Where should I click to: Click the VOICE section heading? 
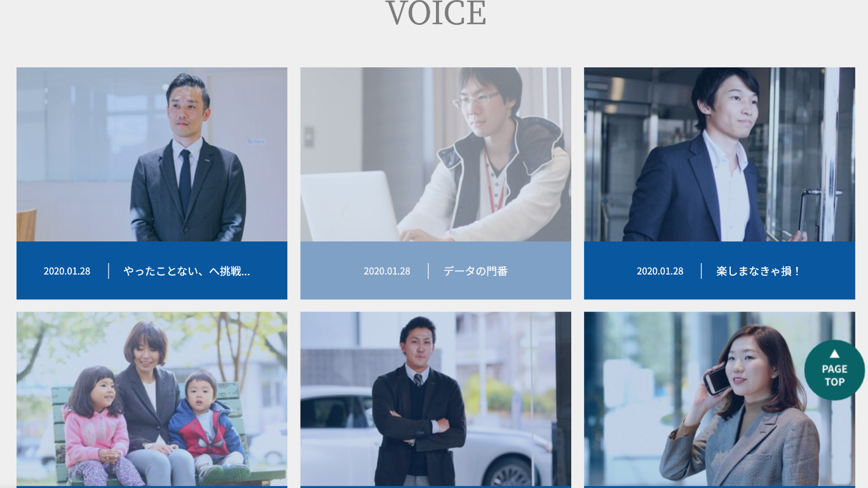[436, 13]
